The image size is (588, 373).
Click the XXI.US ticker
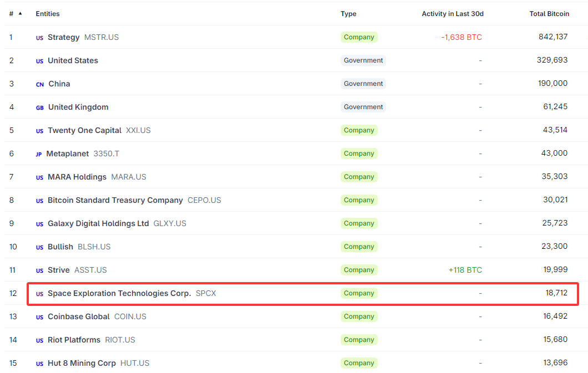pos(138,130)
